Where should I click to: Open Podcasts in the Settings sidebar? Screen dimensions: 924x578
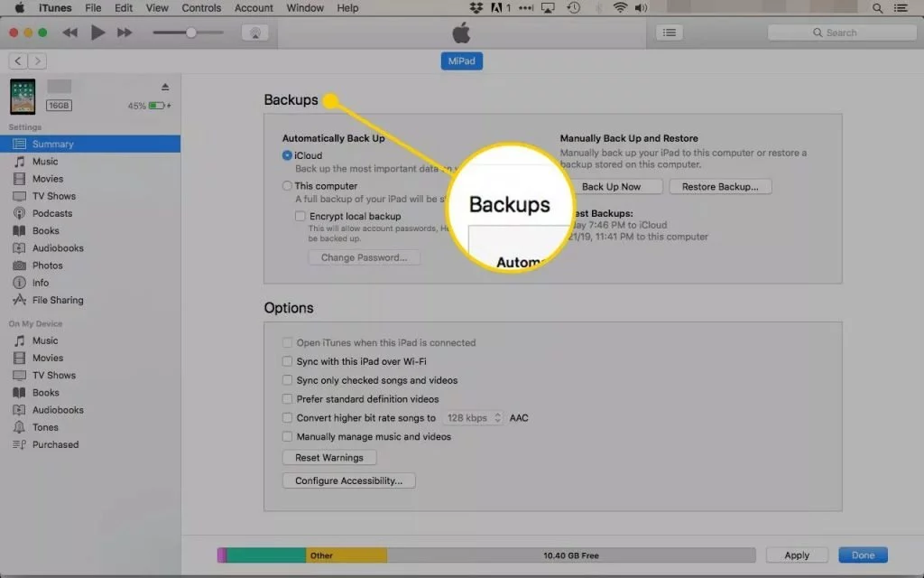tap(51, 213)
